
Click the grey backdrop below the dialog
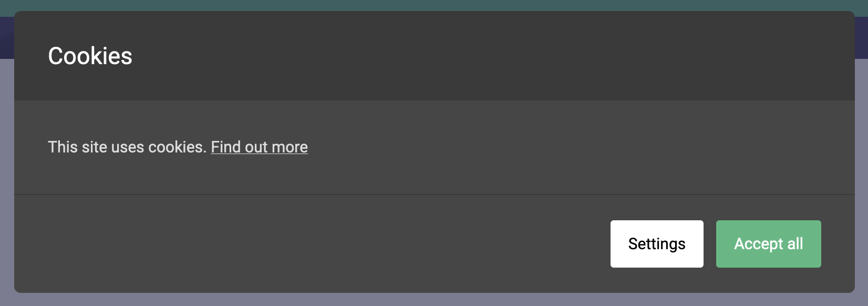[420, 300]
